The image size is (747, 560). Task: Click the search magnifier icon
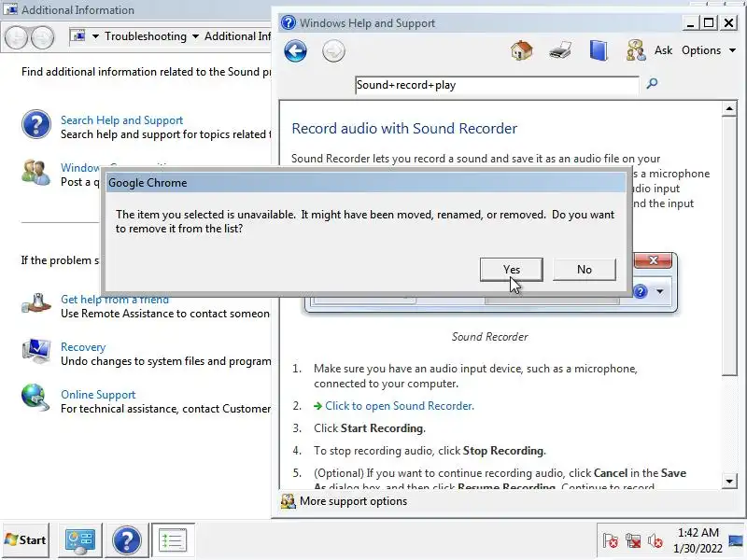(652, 84)
